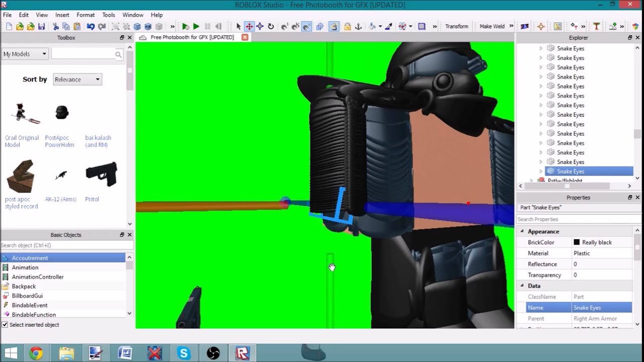Collapse the Data properties section

click(x=522, y=286)
